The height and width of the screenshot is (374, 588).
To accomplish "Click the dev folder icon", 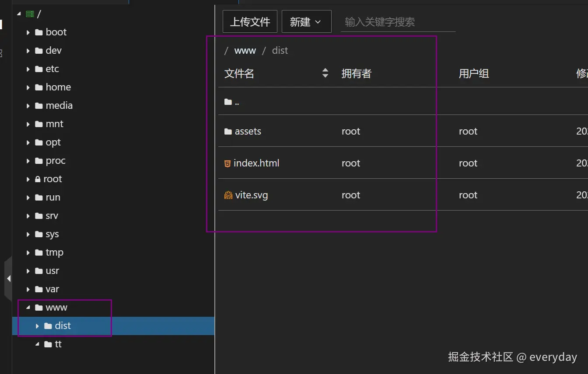I will pyautogui.click(x=39, y=51).
